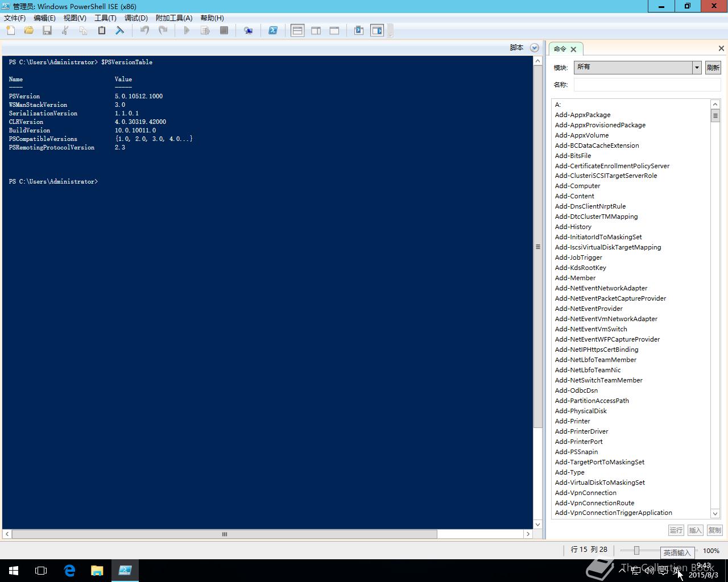
Task: Select Add-Type in the command list
Action: [x=569, y=472]
